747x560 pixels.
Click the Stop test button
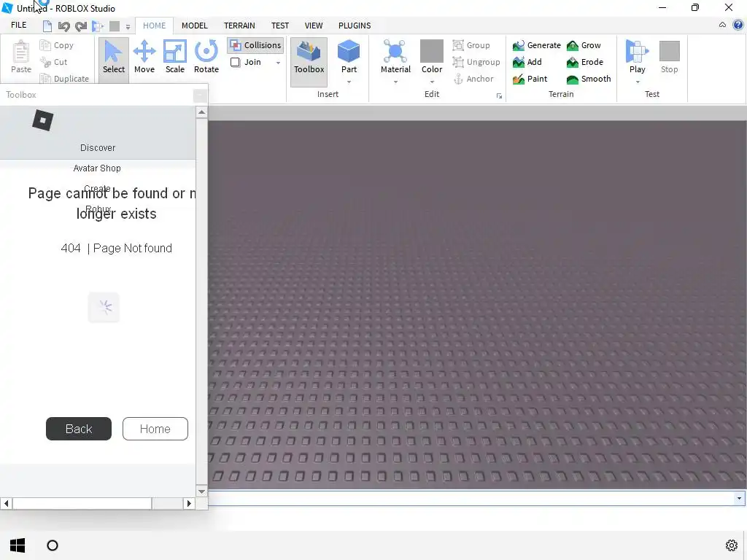pos(669,57)
